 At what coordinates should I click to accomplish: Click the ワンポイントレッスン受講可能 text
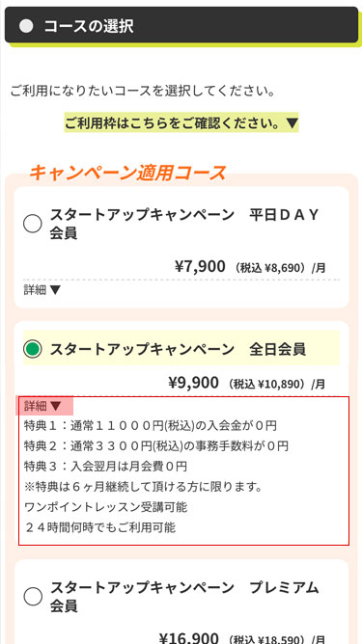(x=106, y=507)
